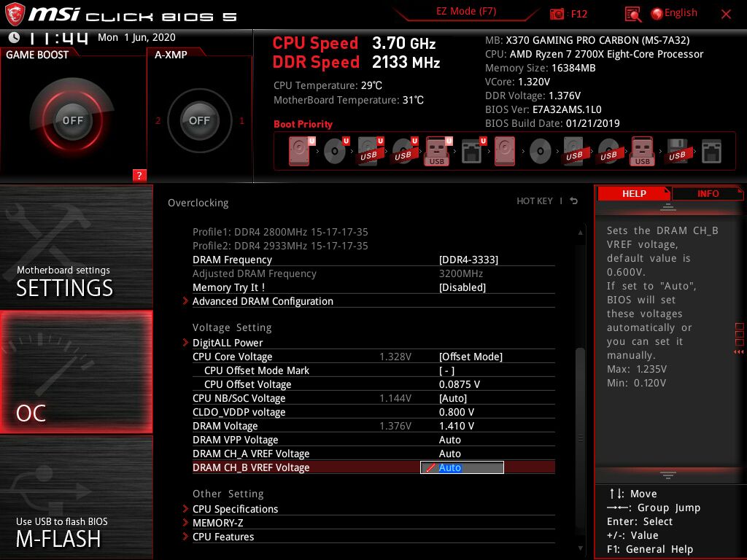Click the clock icon beside the time
This screenshot has width=747, height=560.
point(15,37)
